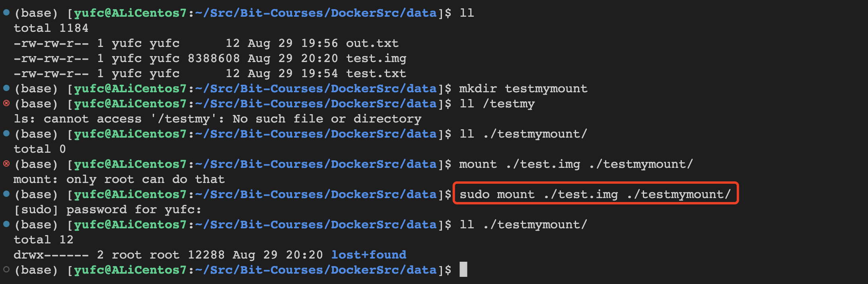Click the out.txt file name

click(x=372, y=43)
